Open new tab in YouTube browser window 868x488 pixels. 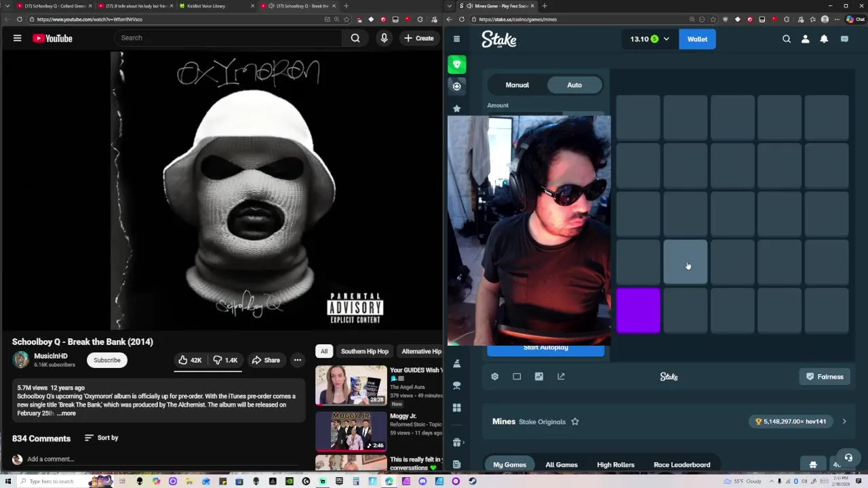[346, 6]
